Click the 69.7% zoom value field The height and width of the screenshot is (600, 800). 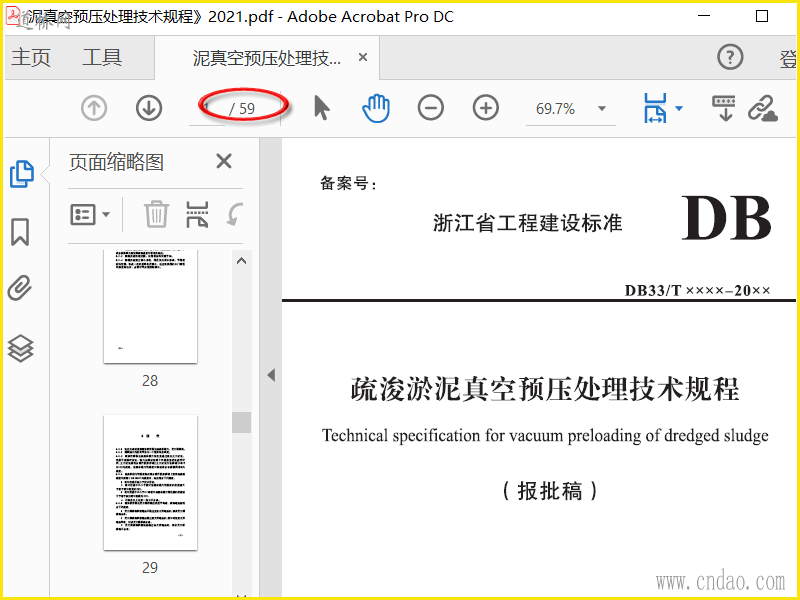(x=555, y=109)
